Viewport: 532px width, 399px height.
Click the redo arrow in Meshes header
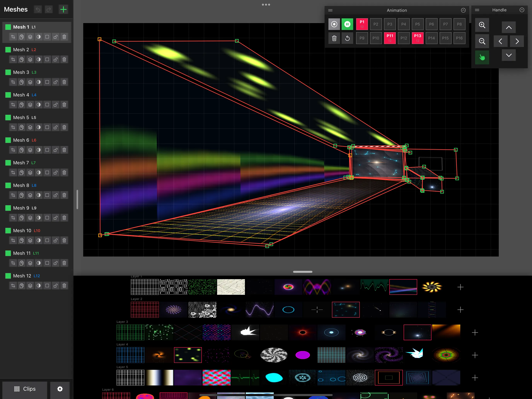click(49, 9)
